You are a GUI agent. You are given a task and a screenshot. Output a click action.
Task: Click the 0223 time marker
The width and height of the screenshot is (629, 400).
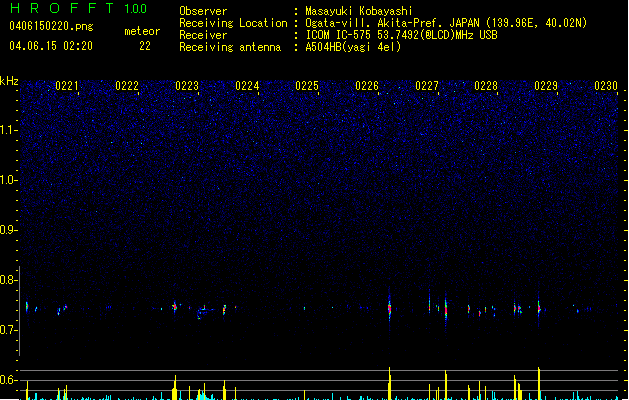[x=187, y=85]
